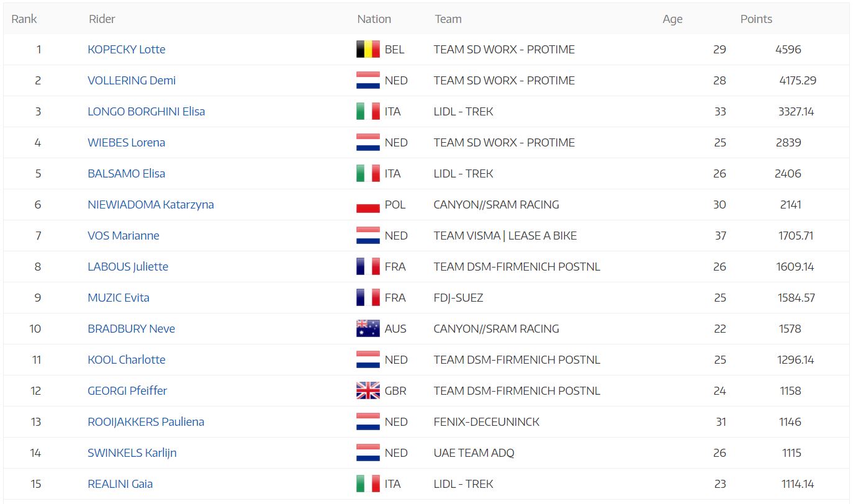Click the French flag in Labous row
The image size is (853, 504).
tap(368, 266)
